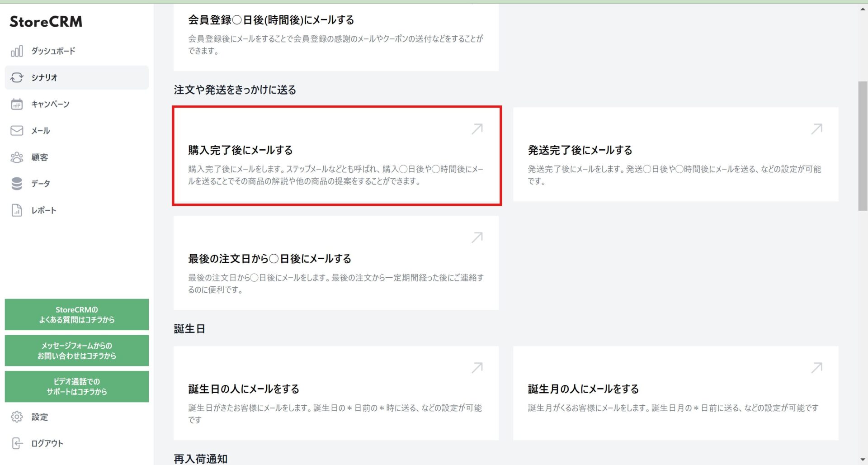Click the StoreCRM logo
This screenshot has width=868, height=465.
pos(46,21)
